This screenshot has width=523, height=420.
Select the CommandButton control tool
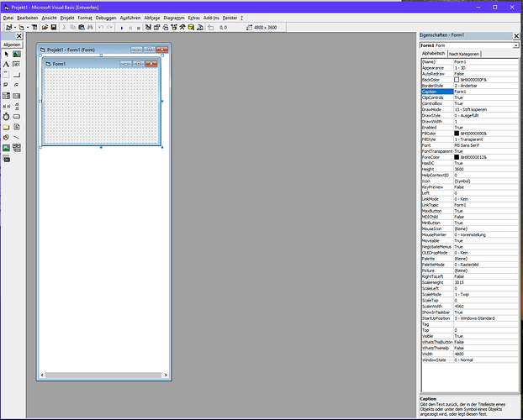17,75
